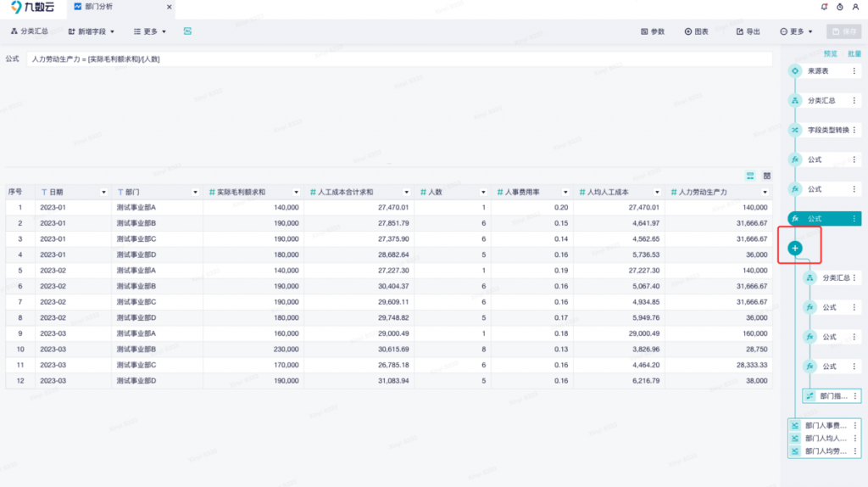The width and height of the screenshot is (868, 487).
Task: Close the 部门分析 tab
Action: (169, 7)
